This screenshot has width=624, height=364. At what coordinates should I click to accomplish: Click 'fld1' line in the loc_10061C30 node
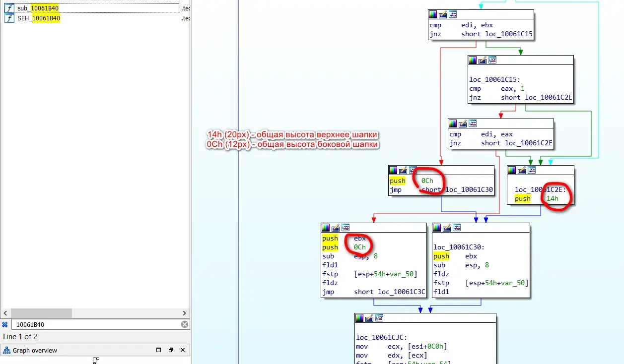coord(441,292)
